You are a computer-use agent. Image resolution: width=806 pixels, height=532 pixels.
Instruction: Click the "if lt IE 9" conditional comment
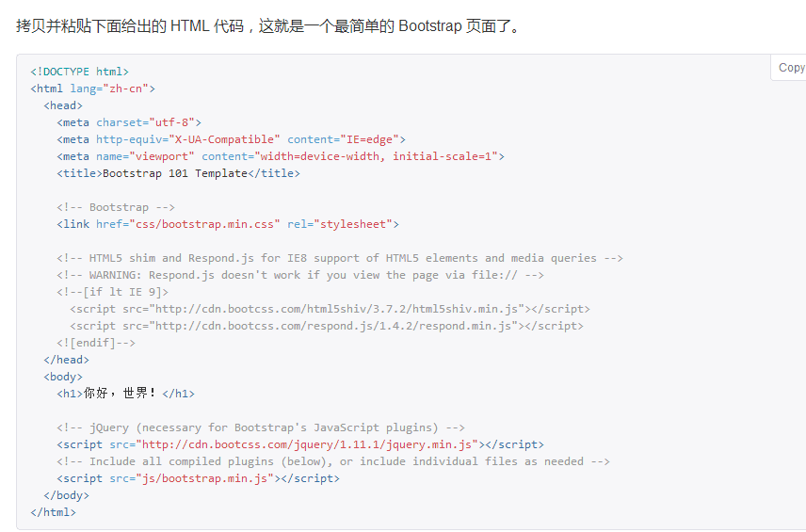112,292
